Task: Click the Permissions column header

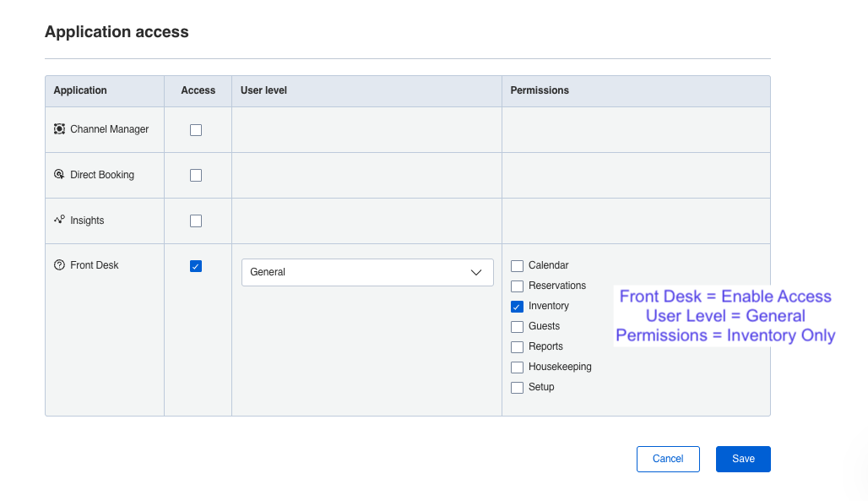Action: tap(540, 90)
